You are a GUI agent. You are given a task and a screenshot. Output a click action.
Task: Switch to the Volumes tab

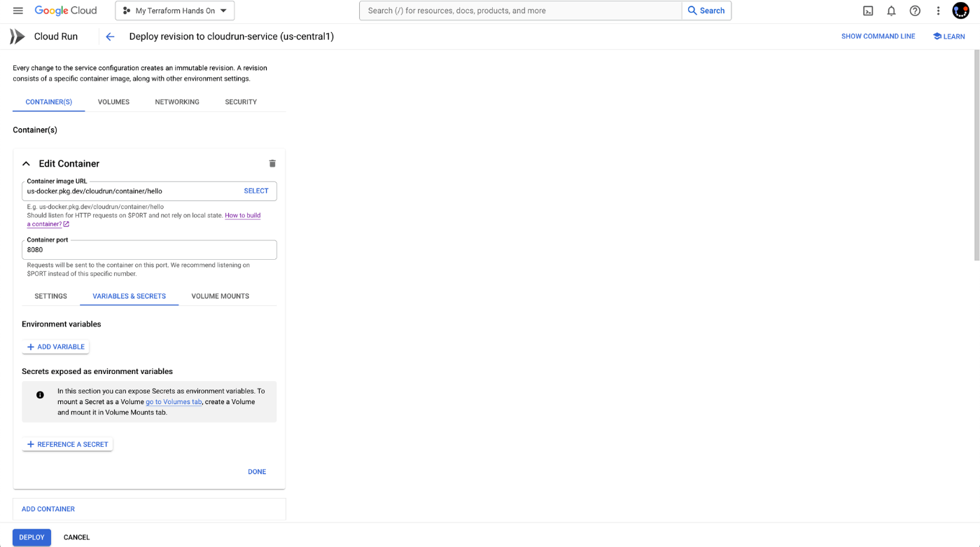pyautogui.click(x=113, y=102)
